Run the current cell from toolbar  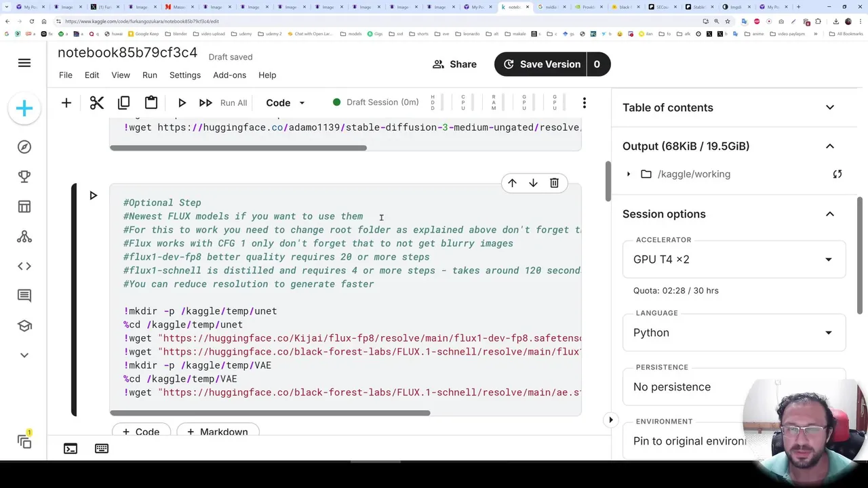(182, 103)
